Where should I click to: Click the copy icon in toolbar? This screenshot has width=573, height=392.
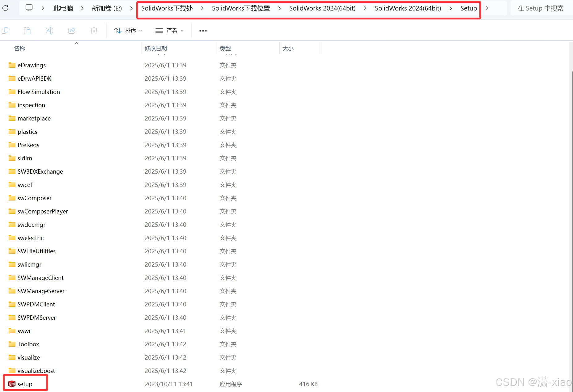click(5, 31)
